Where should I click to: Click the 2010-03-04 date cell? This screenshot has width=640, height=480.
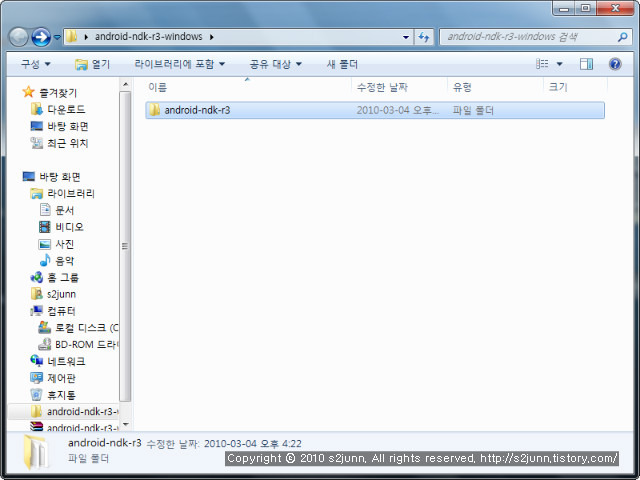(398, 110)
